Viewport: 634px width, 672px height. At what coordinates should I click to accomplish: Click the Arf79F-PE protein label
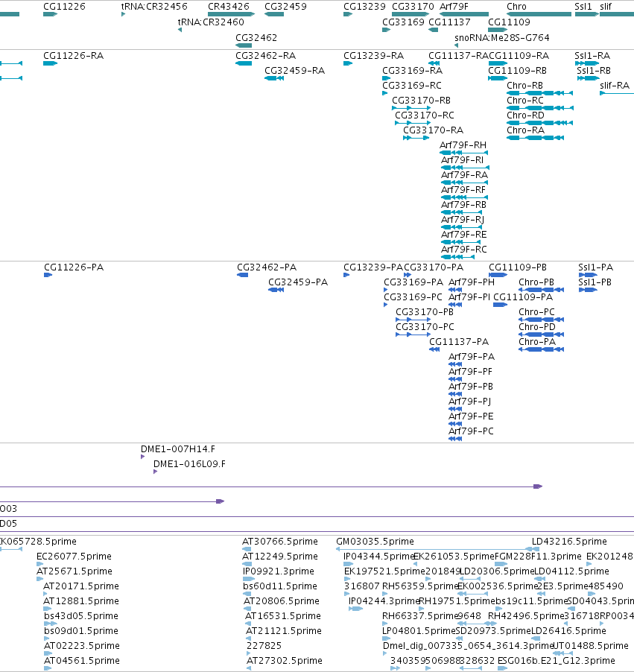point(471,416)
